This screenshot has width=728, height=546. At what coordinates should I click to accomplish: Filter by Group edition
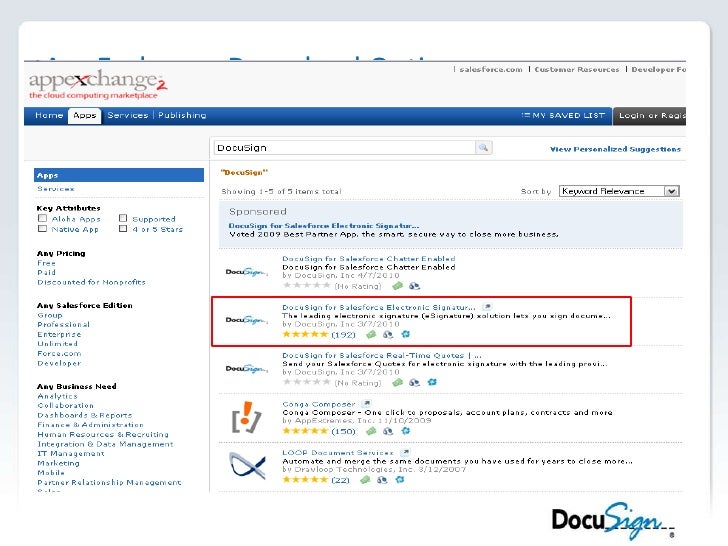50,315
